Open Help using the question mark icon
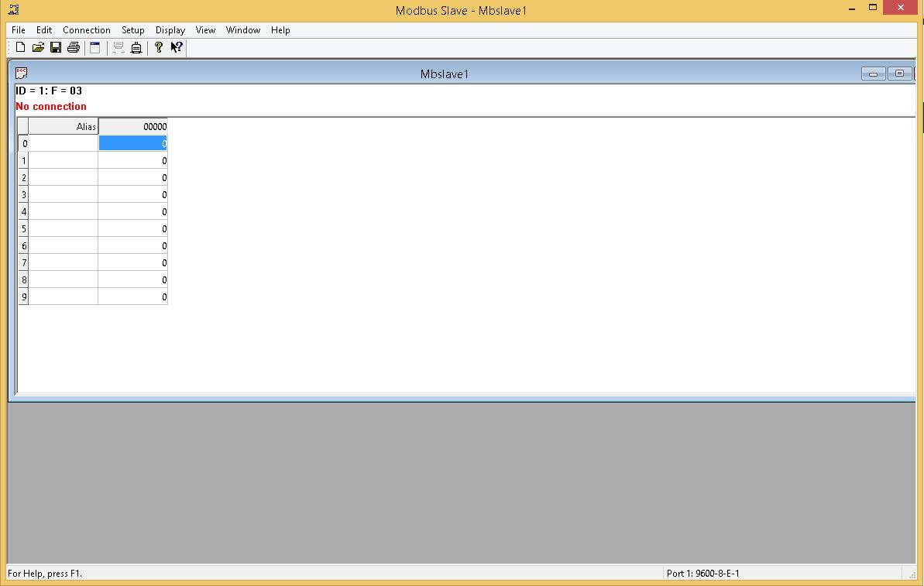The height and width of the screenshot is (586, 924). [x=158, y=47]
